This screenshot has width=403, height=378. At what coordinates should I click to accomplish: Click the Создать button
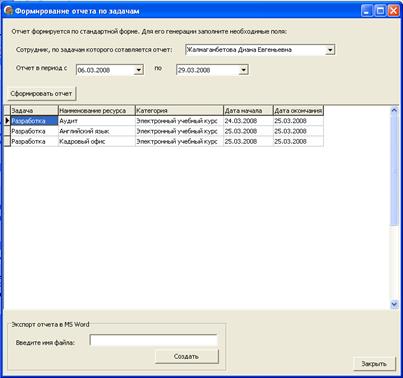(187, 357)
